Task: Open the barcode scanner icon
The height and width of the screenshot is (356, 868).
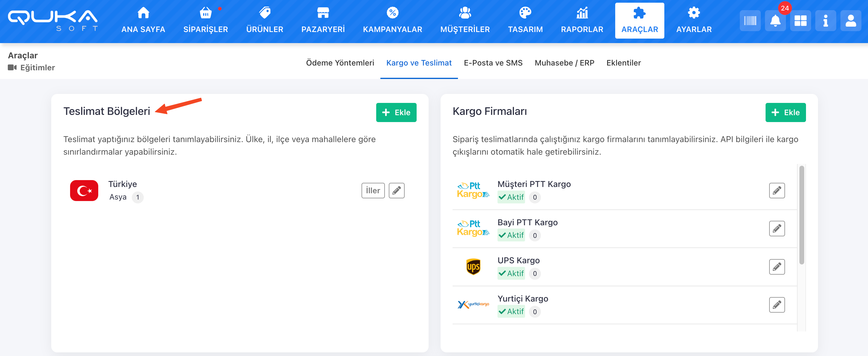Action: pos(750,21)
